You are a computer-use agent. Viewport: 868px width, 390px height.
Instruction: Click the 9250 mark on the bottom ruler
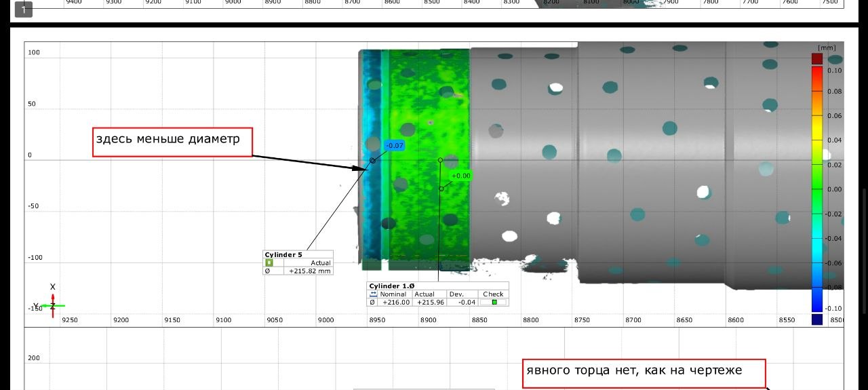click(x=69, y=320)
